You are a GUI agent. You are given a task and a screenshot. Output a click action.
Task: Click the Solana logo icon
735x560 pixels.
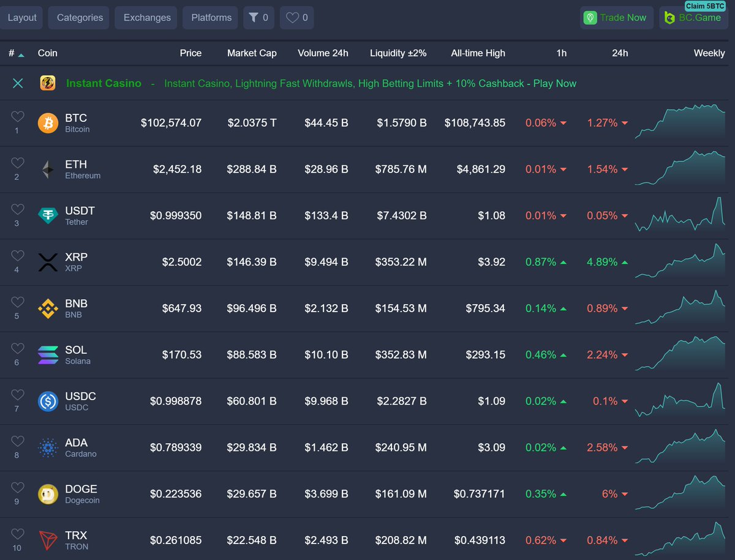pos(48,356)
